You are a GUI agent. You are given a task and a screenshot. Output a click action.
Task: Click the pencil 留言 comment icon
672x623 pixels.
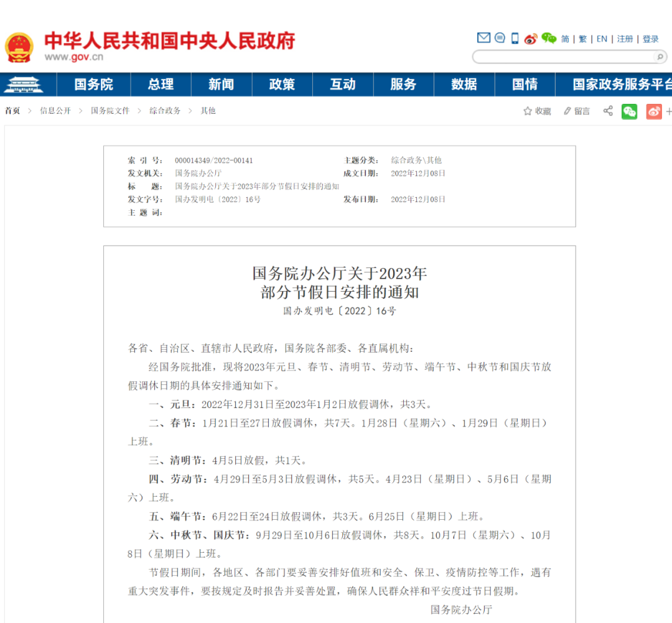coord(567,111)
